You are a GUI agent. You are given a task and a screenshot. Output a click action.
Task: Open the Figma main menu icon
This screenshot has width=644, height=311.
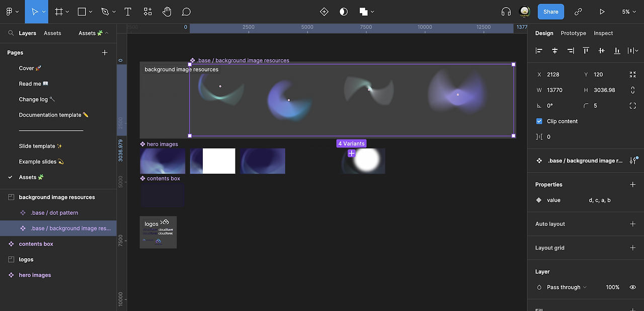tap(9, 12)
